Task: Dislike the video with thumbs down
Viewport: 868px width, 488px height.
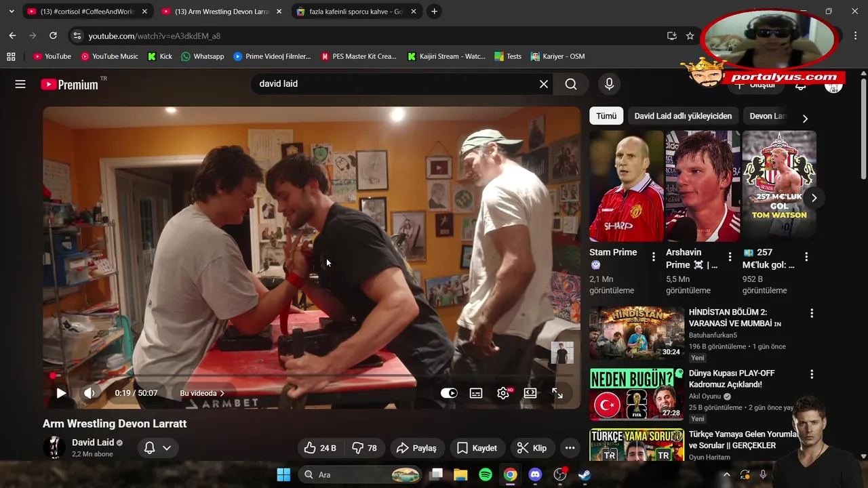Action: coord(365,448)
